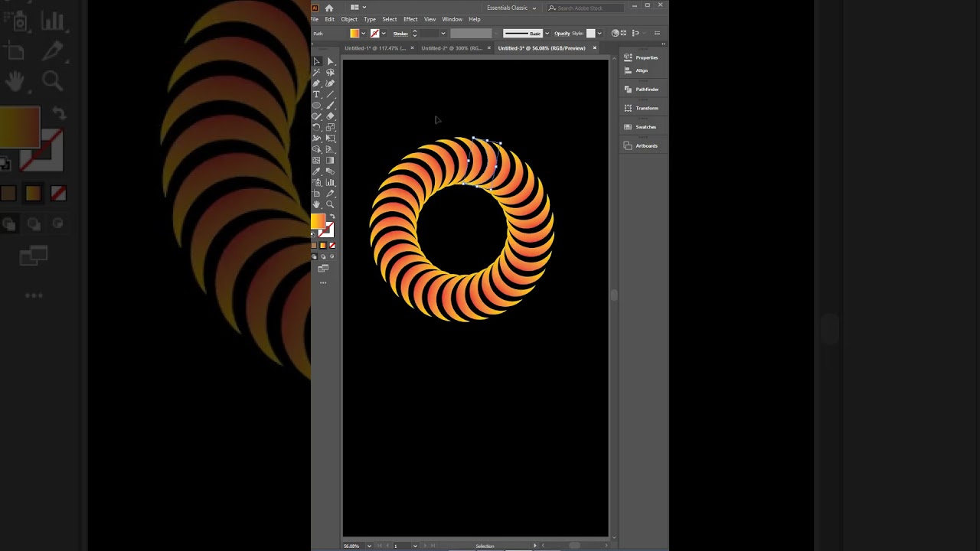Select the Blend tool
This screenshot has height=551, width=980.
[x=330, y=171]
